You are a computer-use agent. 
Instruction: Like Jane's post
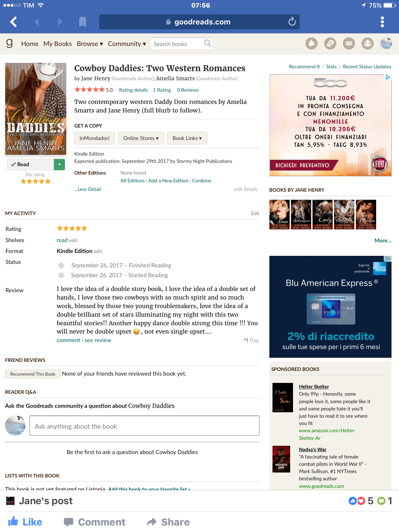[25, 522]
